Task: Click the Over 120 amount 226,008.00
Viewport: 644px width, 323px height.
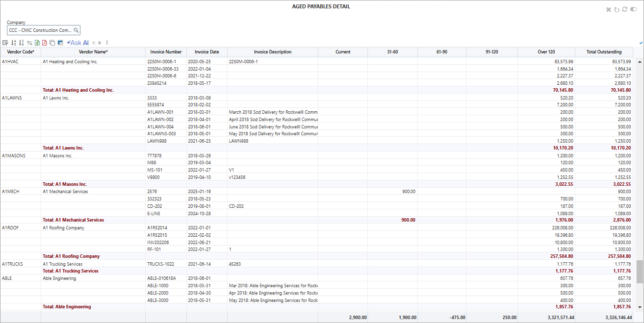Action: (x=562, y=228)
